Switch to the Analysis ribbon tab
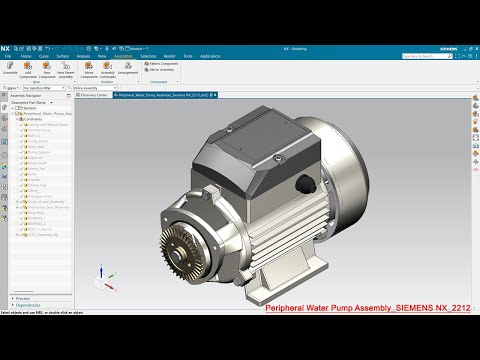The image size is (480, 360). pyautogui.click(x=83, y=56)
